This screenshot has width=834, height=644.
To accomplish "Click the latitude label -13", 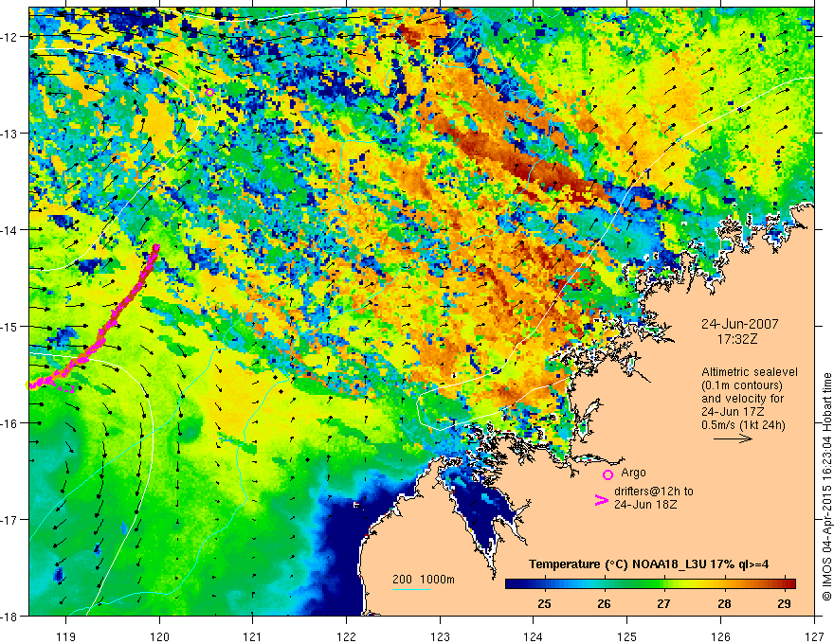I will click(9, 134).
